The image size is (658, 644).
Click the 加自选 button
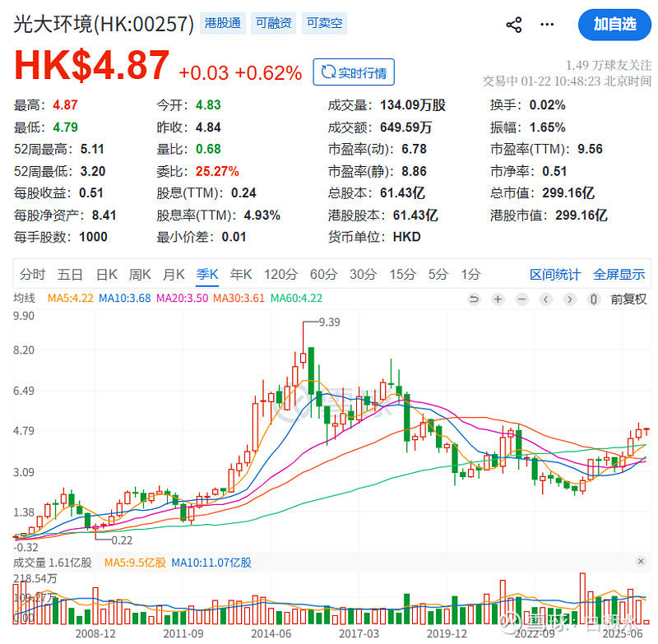614,25
